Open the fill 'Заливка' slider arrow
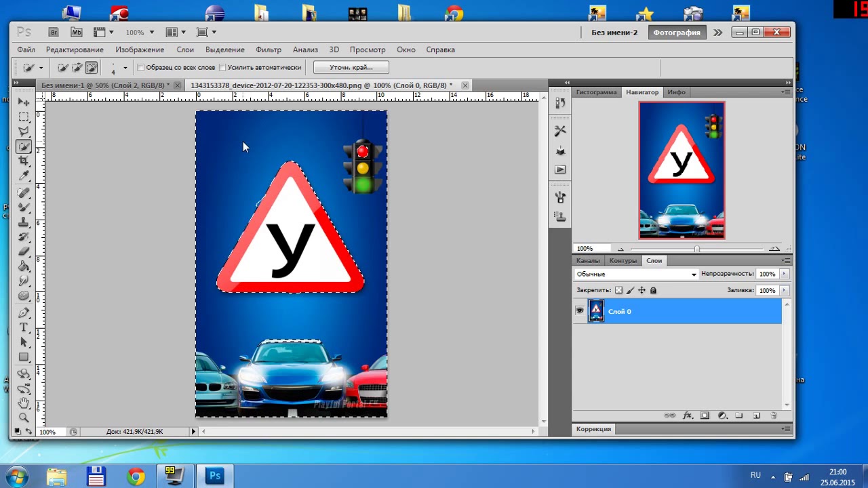Image resolution: width=868 pixels, height=488 pixels. (x=784, y=290)
